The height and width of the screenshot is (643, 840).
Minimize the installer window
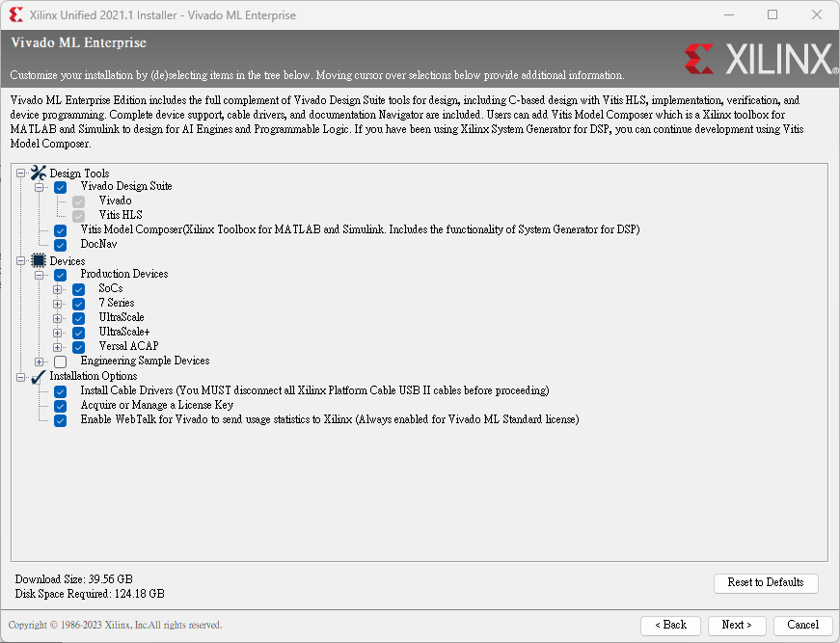[x=728, y=15]
